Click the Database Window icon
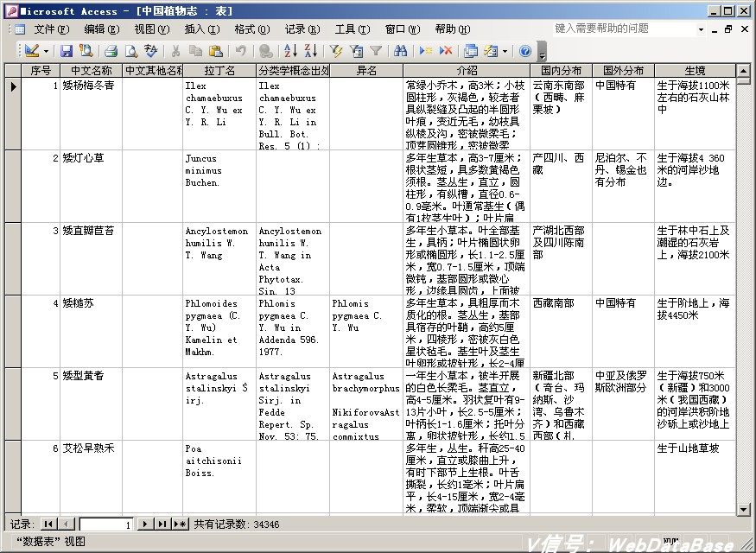This screenshot has width=756, height=553. (471, 51)
